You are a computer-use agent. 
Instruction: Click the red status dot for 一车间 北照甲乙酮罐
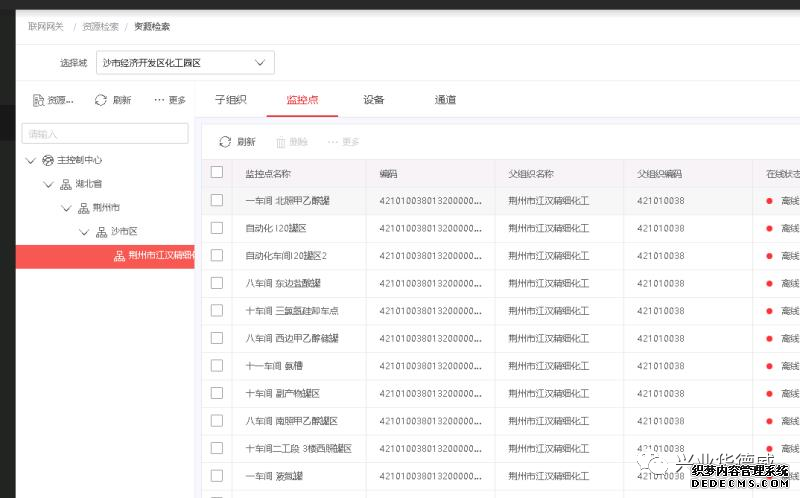tap(769, 201)
